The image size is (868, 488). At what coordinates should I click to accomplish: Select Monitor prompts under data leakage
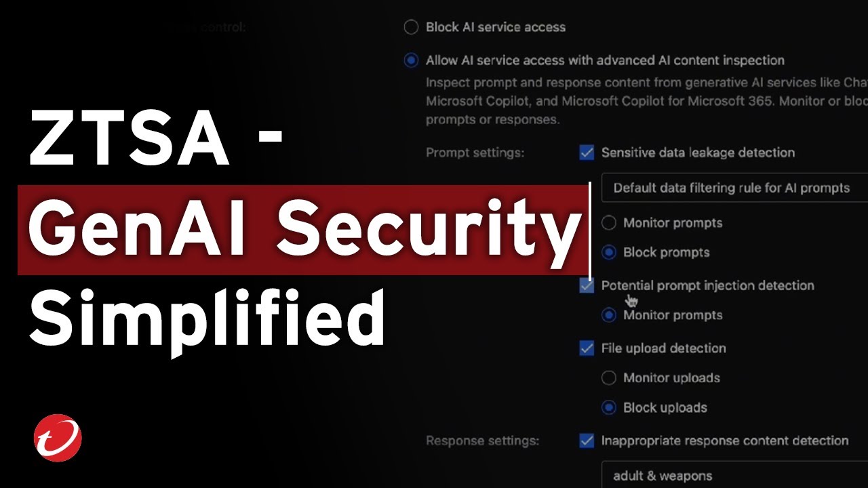609,223
